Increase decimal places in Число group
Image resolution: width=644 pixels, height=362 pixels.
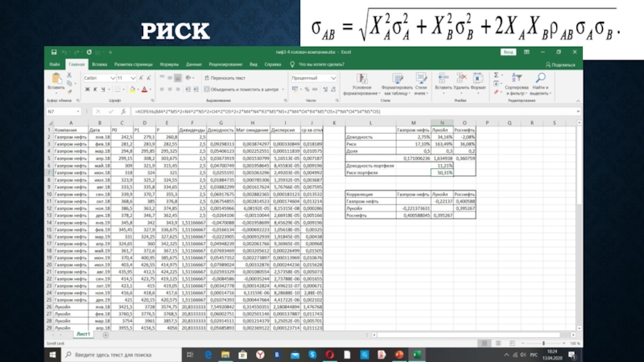[x=325, y=89]
